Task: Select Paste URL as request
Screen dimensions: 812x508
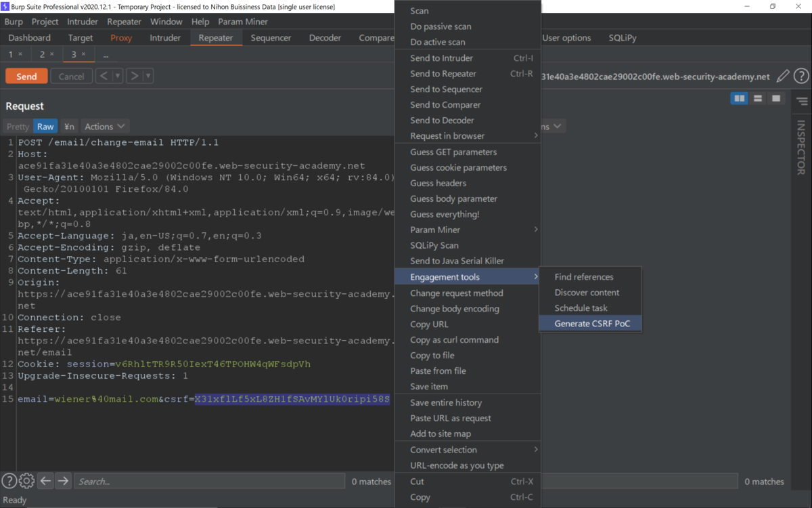Action: pos(468,418)
